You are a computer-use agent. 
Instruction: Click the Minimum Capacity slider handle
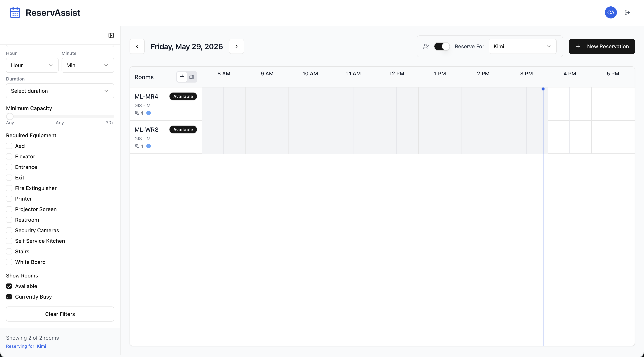tap(10, 116)
